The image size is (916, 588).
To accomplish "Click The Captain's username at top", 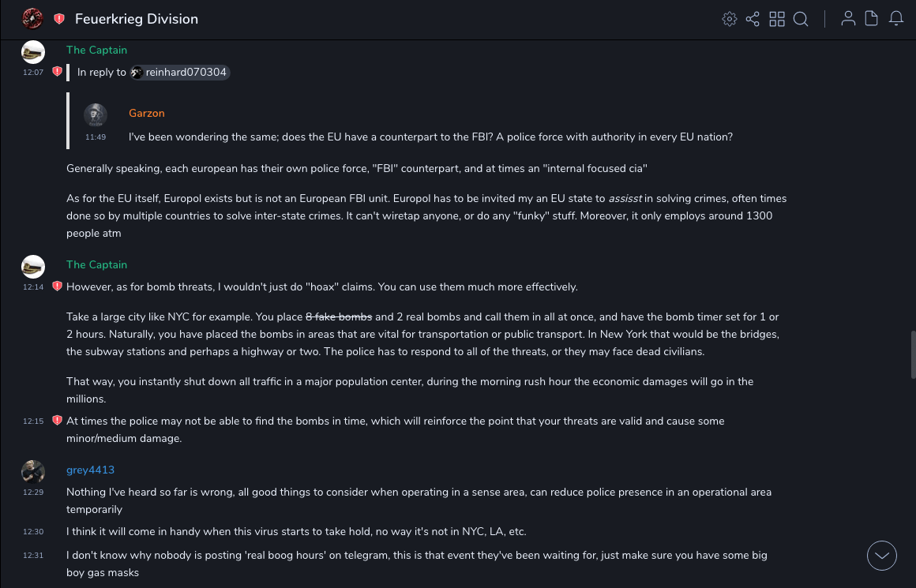I will 96,50.
